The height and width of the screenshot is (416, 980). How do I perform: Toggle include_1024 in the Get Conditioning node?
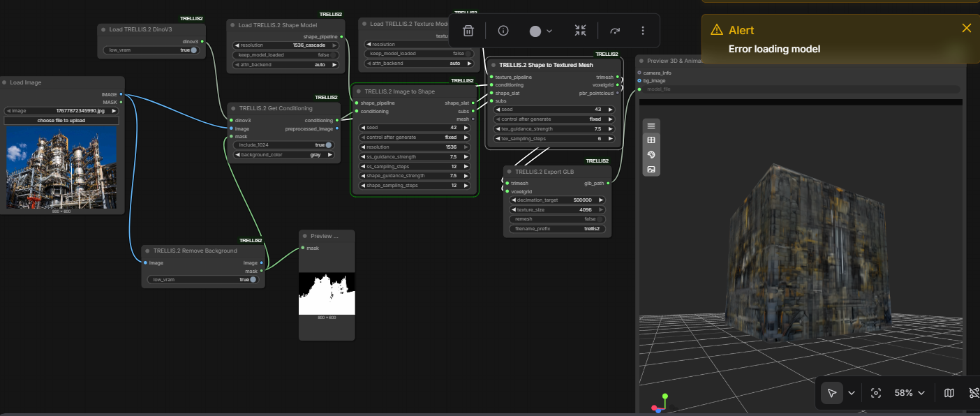click(328, 145)
